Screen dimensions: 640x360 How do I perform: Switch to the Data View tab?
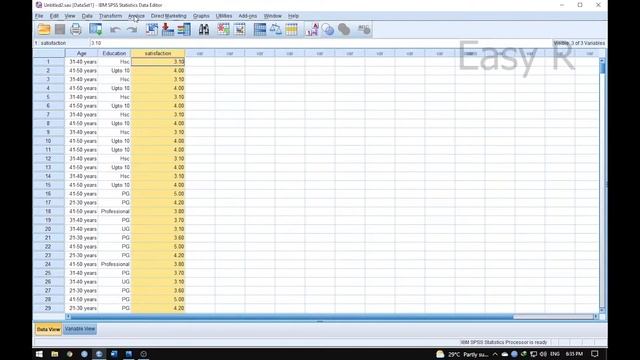[48, 329]
